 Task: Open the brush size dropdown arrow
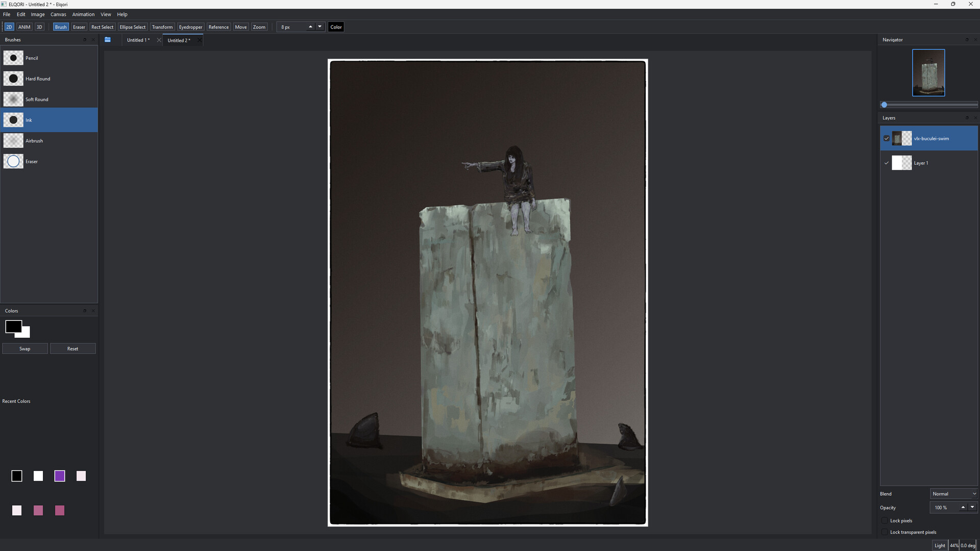320,27
